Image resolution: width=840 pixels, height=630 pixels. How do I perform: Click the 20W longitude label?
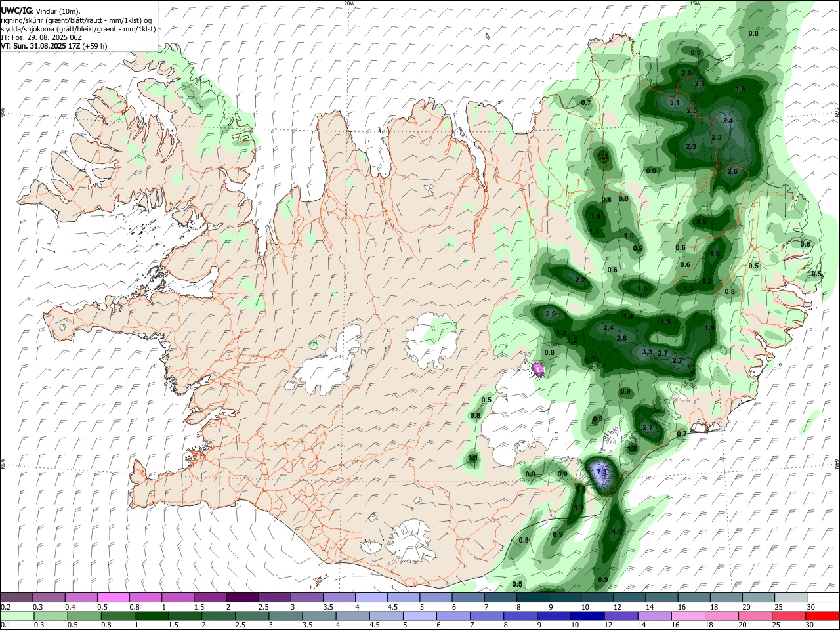(x=349, y=3)
